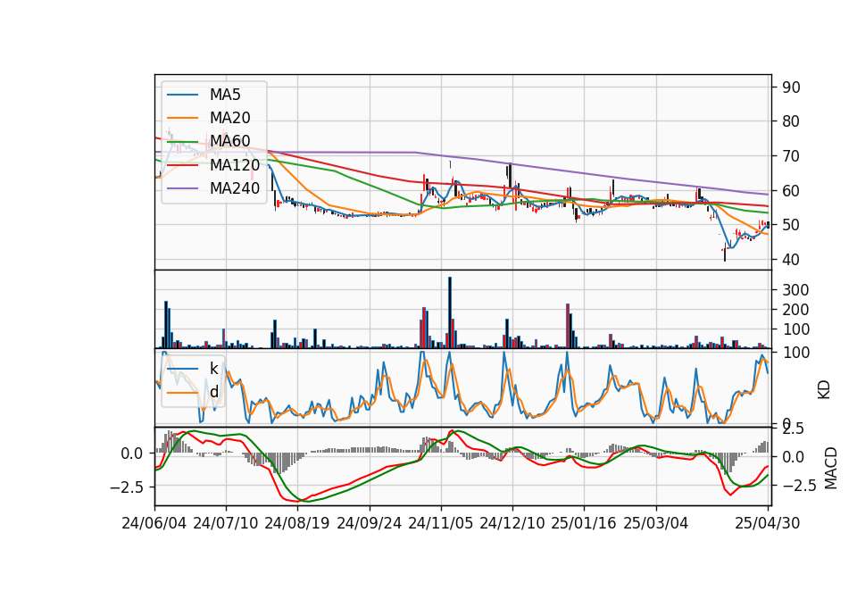Screen dimensions: 857x616
Task: Click the 24/09/24 date label
Action: [x=369, y=523]
